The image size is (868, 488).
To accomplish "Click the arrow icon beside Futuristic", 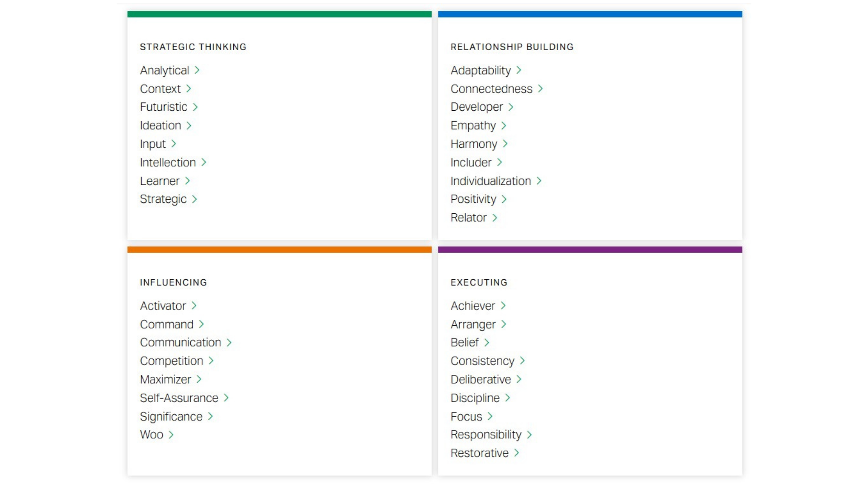I will (x=195, y=107).
